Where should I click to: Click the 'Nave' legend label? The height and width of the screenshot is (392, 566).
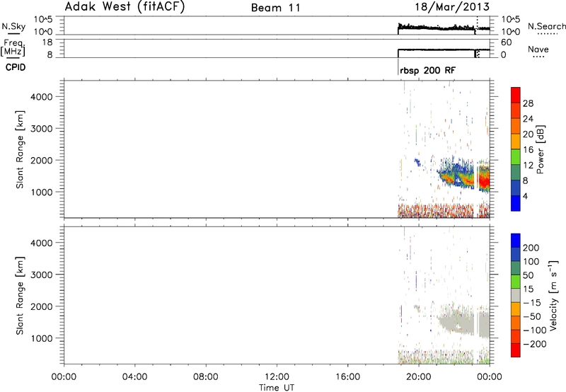[538, 50]
